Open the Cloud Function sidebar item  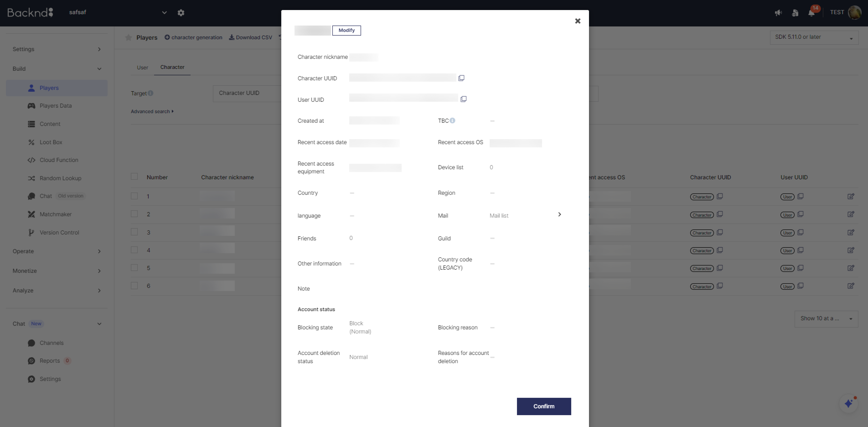57,160
